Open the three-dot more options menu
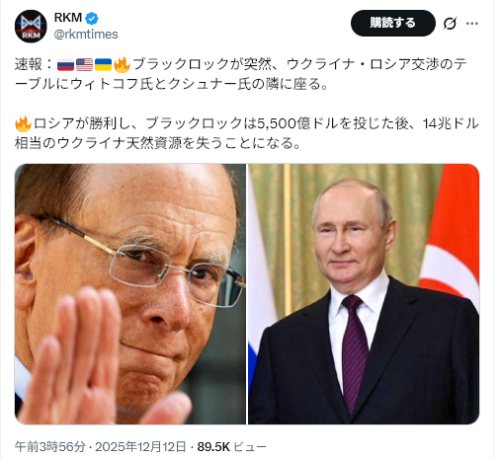This screenshot has width=500, height=459. tap(472, 23)
